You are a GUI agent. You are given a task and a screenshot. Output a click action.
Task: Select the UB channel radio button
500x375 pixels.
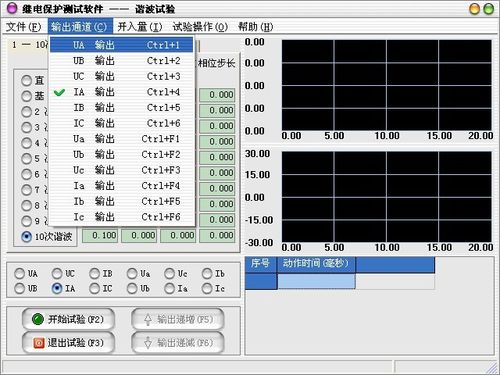[19, 288]
